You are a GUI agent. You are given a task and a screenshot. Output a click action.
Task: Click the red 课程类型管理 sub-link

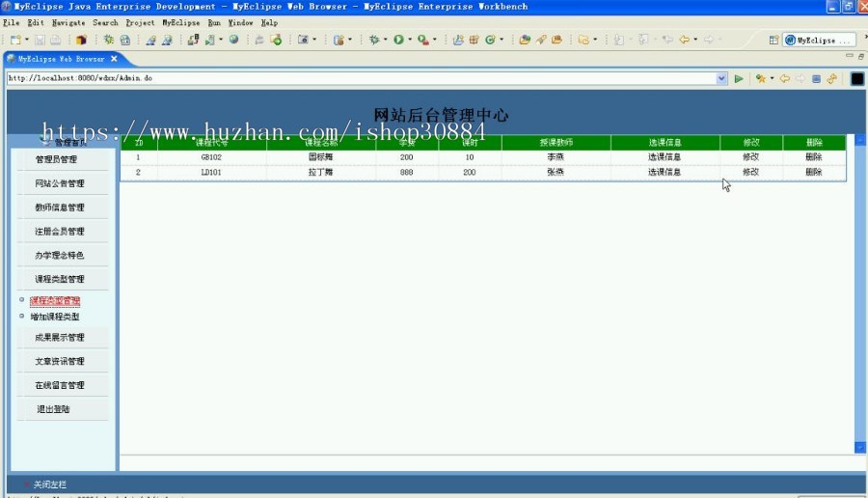coord(55,300)
